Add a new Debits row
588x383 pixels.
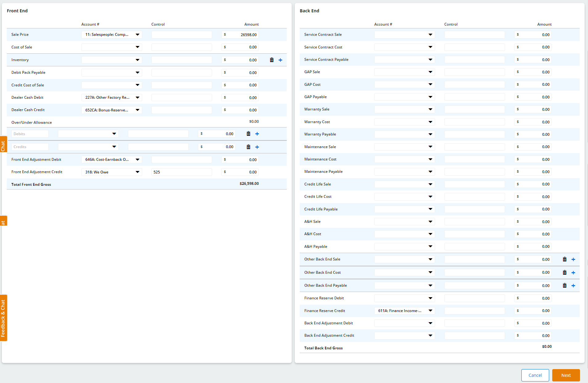click(x=257, y=134)
